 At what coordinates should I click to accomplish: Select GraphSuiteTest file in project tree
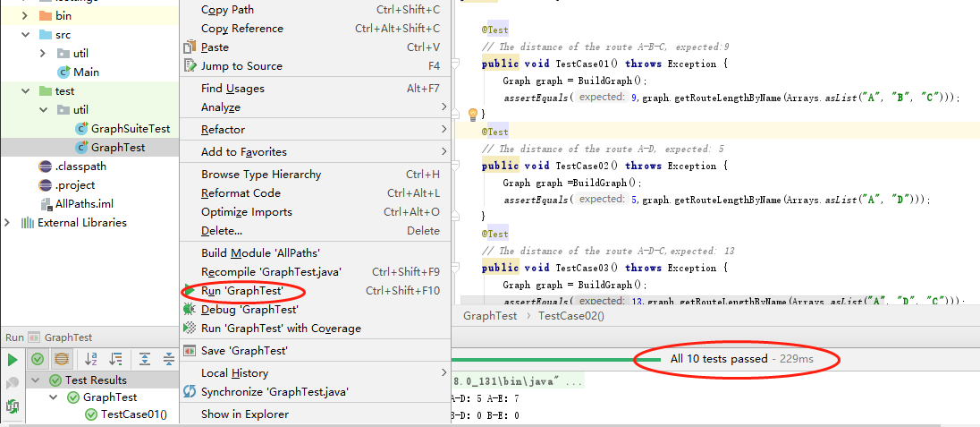(x=131, y=128)
